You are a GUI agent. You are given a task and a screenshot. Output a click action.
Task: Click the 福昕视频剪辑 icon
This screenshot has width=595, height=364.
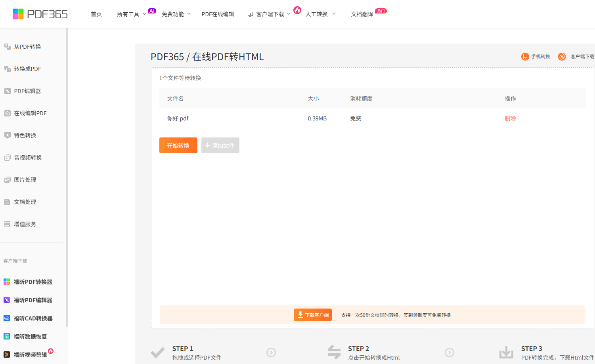coord(7,355)
